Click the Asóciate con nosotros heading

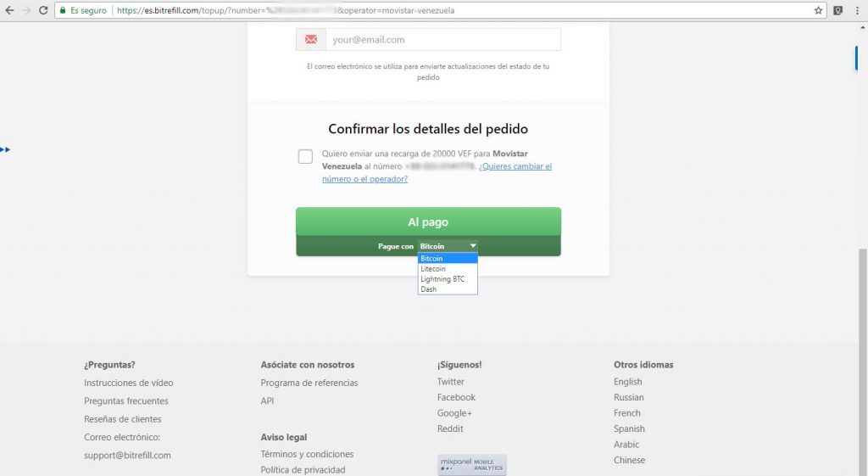coord(308,365)
